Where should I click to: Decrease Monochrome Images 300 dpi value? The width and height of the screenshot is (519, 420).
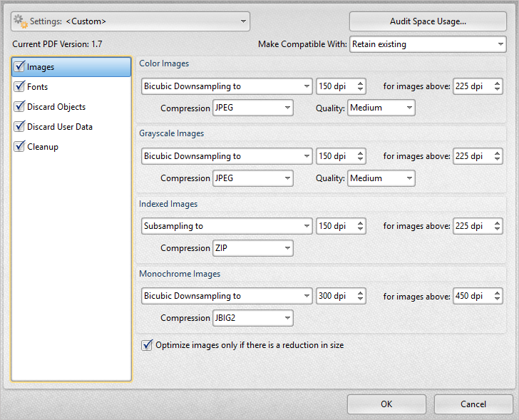coord(360,299)
